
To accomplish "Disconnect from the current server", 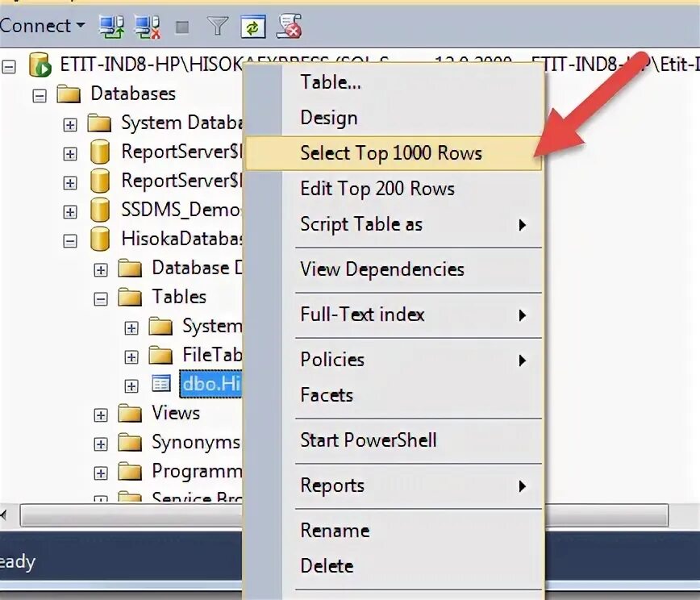I will [145, 26].
